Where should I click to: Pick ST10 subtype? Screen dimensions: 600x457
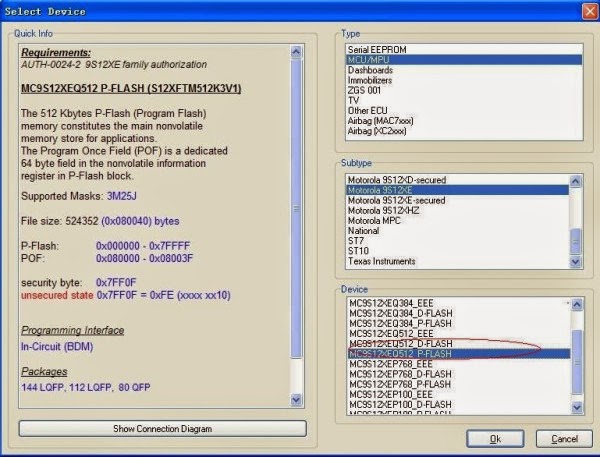pos(458,251)
